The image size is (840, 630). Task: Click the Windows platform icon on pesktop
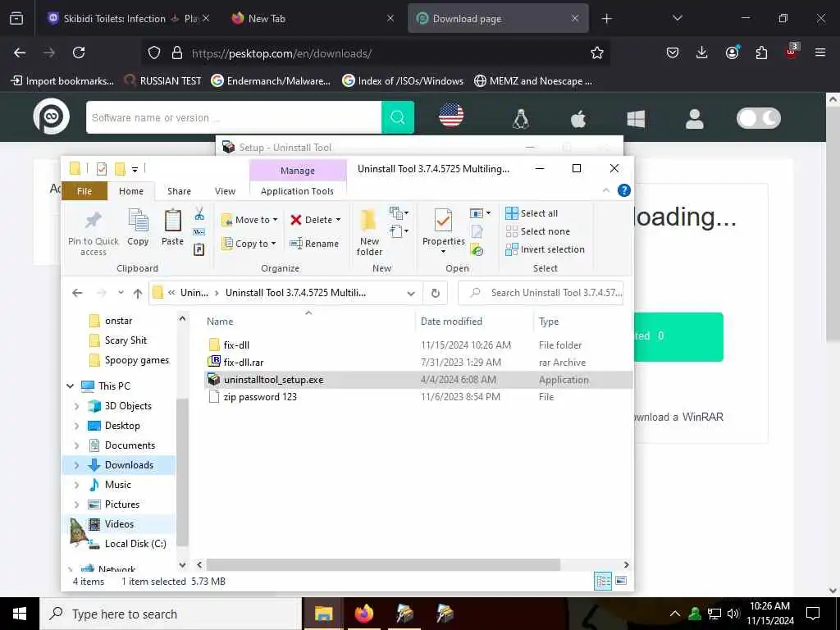[x=636, y=119]
